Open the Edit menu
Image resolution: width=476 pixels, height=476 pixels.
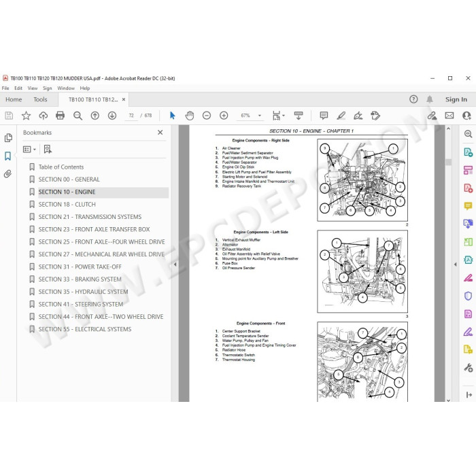pyautogui.click(x=18, y=88)
